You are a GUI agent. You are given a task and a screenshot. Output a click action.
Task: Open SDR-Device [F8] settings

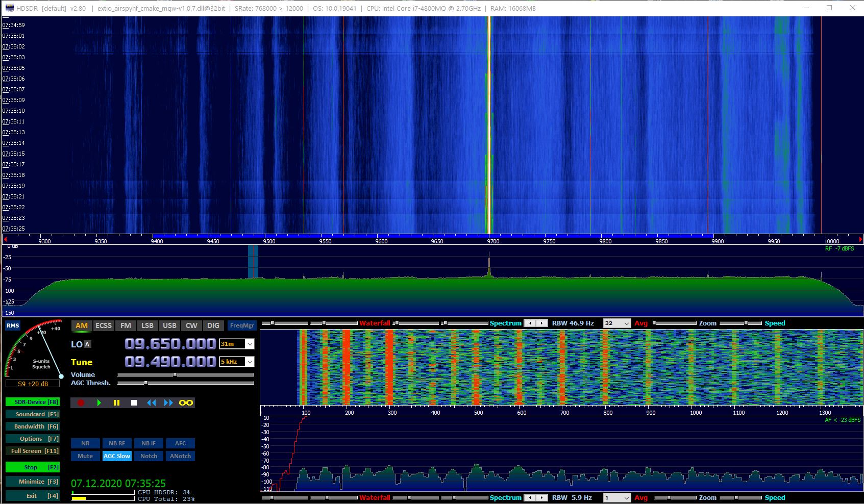click(x=33, y=402)
